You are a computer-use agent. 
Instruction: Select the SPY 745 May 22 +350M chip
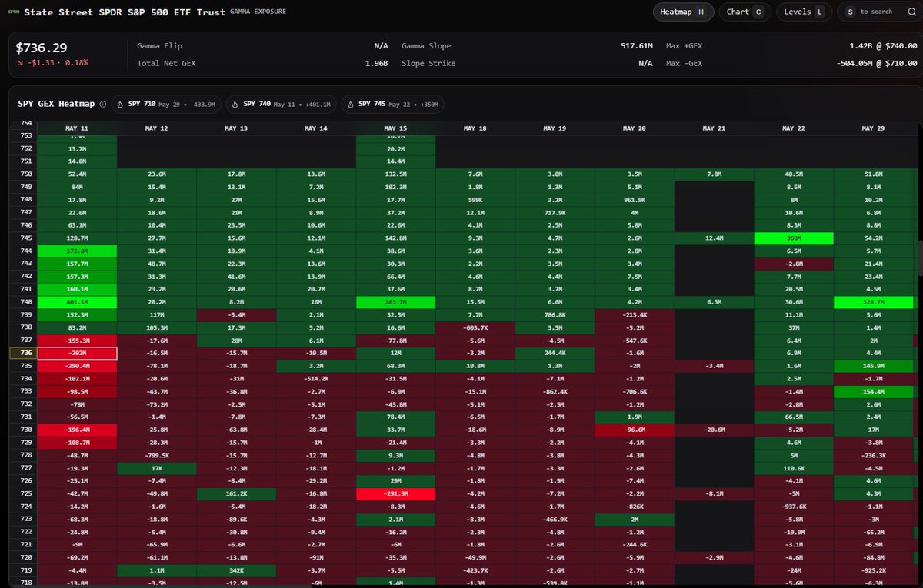392,104
